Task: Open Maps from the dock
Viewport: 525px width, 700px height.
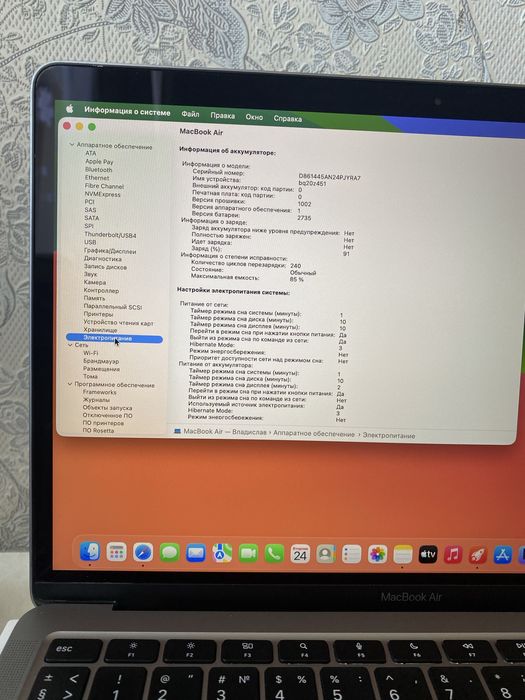Action: 222,554
